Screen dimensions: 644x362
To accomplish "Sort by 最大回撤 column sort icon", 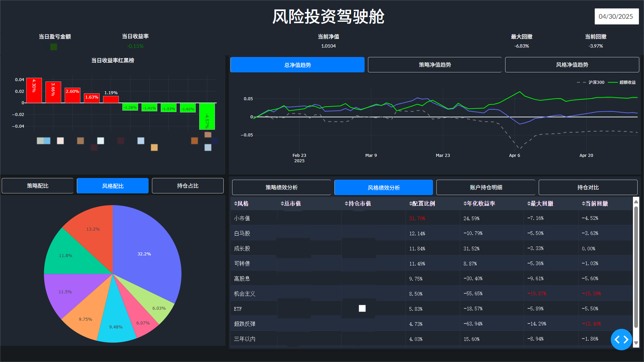I will [x=529, y=204].
